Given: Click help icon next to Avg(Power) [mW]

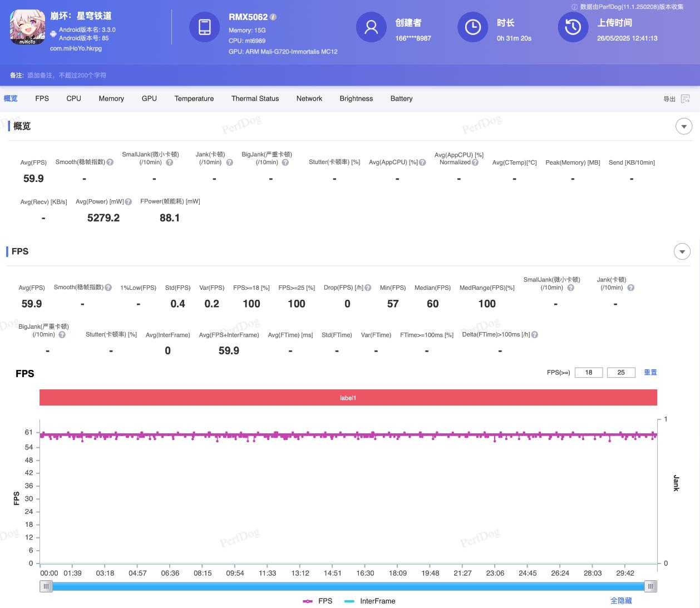Looking at the screenshot, I should (129, 202).
